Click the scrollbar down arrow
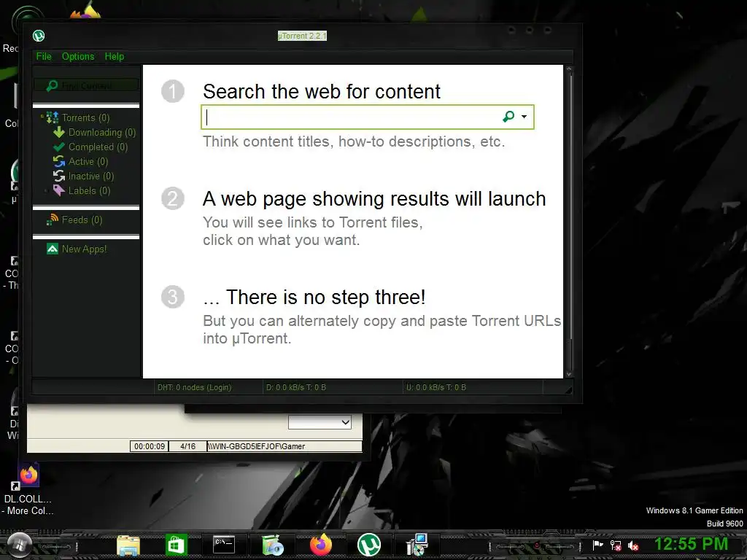Viewport: 747px width, 560px height. (x=569, y=374)
